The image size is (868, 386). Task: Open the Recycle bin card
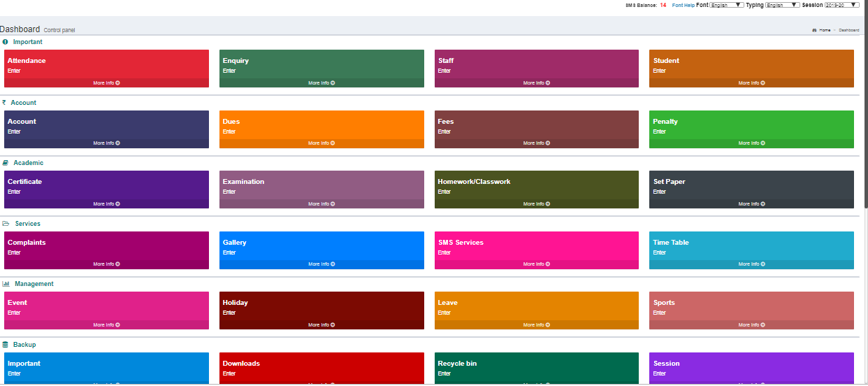(457, 364)
